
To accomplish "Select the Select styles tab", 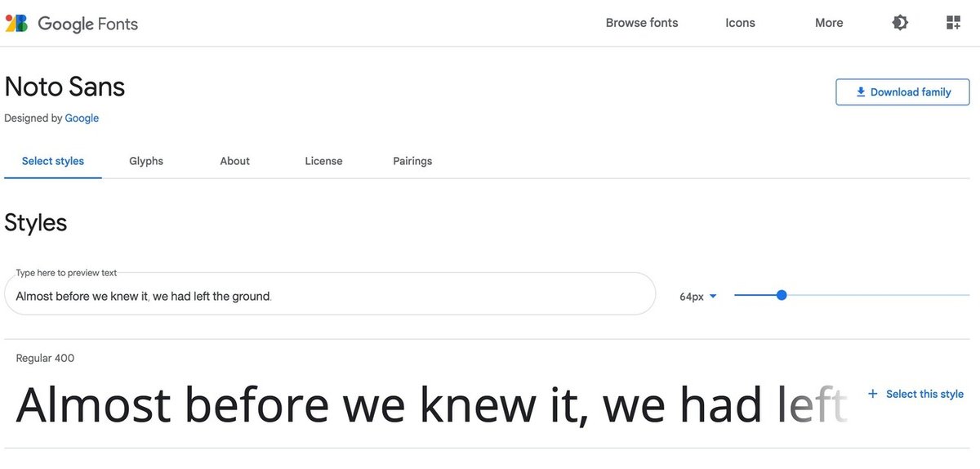I will pyautogui.click(x=53, y=161).
